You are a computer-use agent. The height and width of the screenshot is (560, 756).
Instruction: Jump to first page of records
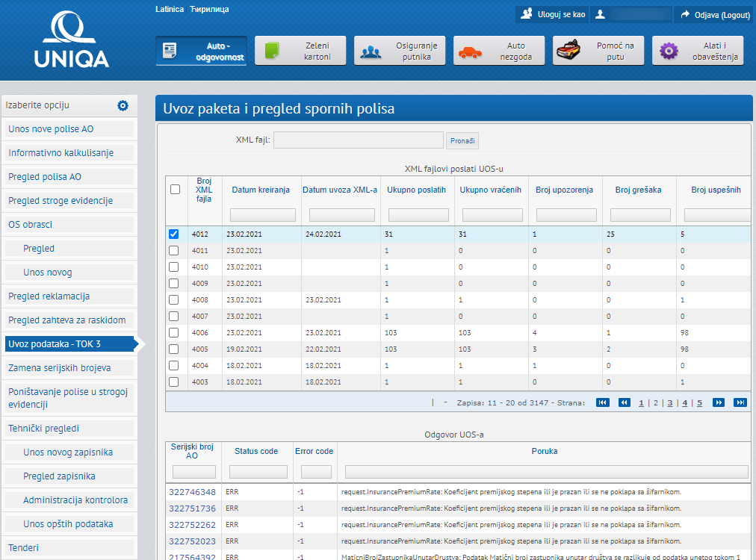point(602,402)
